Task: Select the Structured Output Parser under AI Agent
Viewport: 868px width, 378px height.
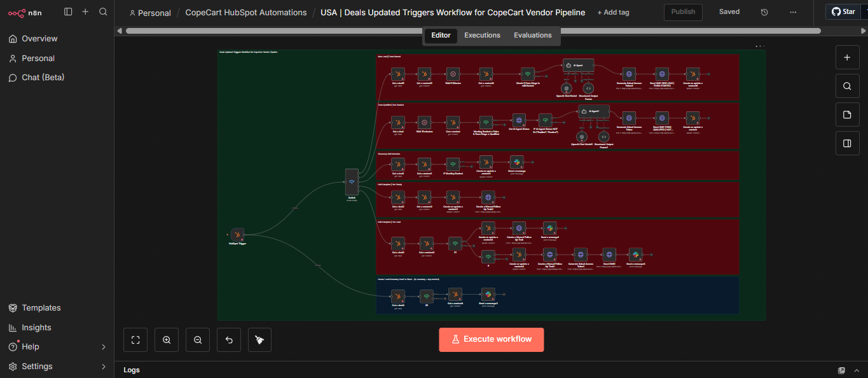Action: pyautogui.click(x=589, y=88)
